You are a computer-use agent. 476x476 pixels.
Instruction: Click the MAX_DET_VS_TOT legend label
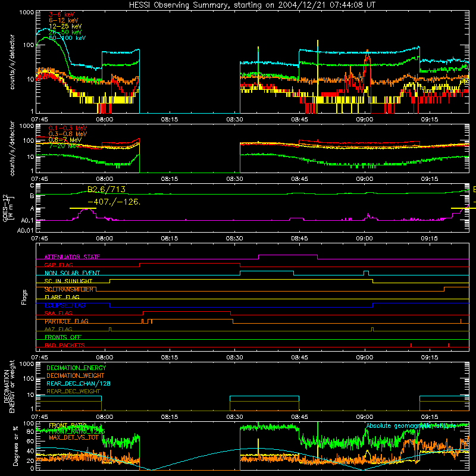pos(74,438)
